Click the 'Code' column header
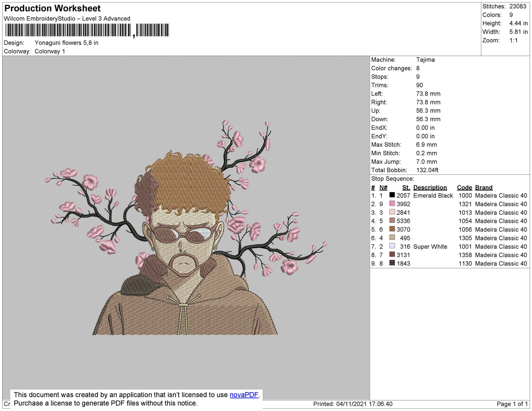 [x=464, y=187]
